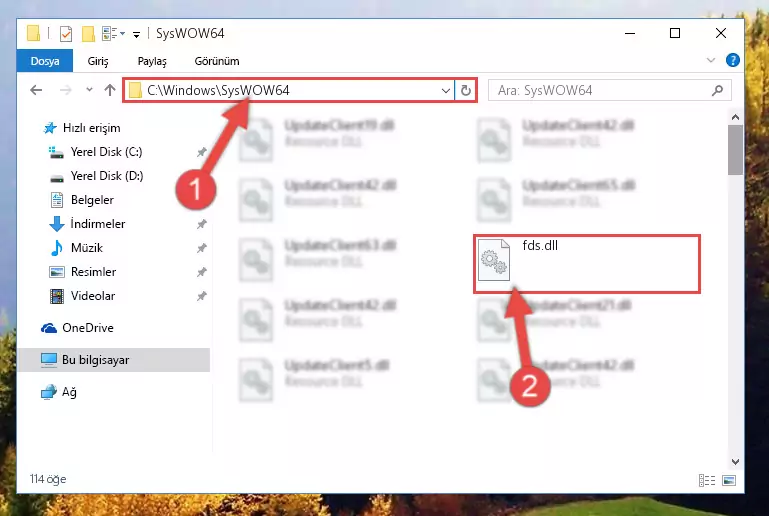Click the Properties icon in quick access toolbar
The height and width of the screenshot is (516, 769).
click(x=66, y=34)
